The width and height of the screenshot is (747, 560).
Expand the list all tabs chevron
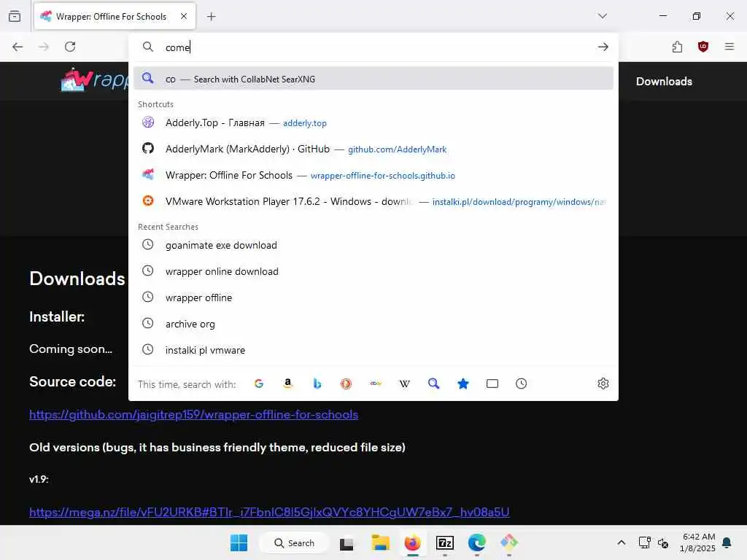point(603,16)
